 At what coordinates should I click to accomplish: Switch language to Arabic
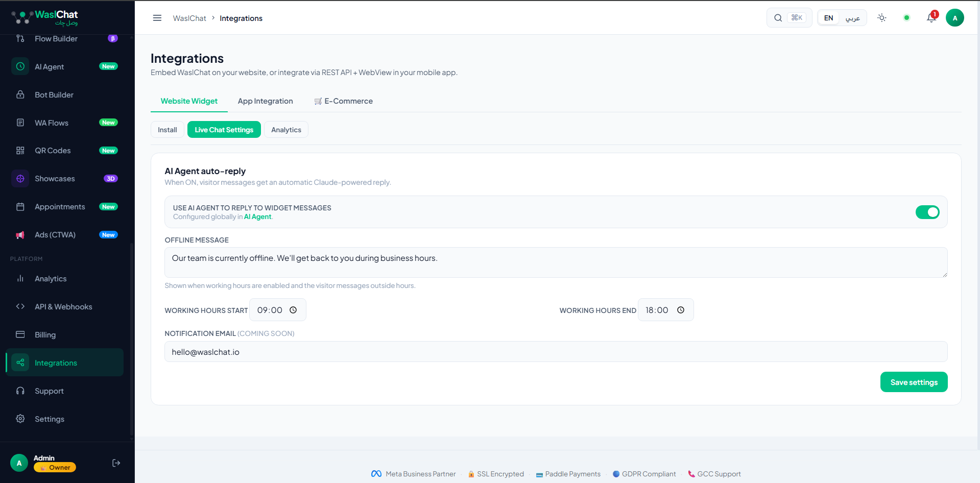852,18
